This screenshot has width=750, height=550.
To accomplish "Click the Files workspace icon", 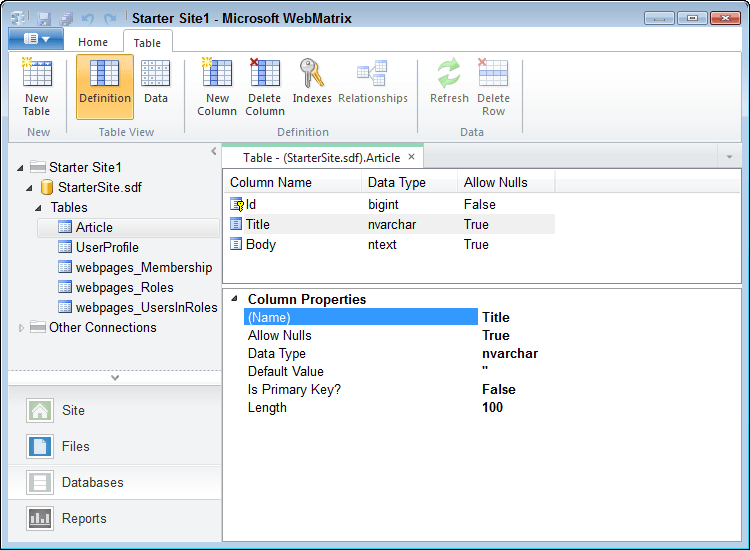I will coord(40,446).
